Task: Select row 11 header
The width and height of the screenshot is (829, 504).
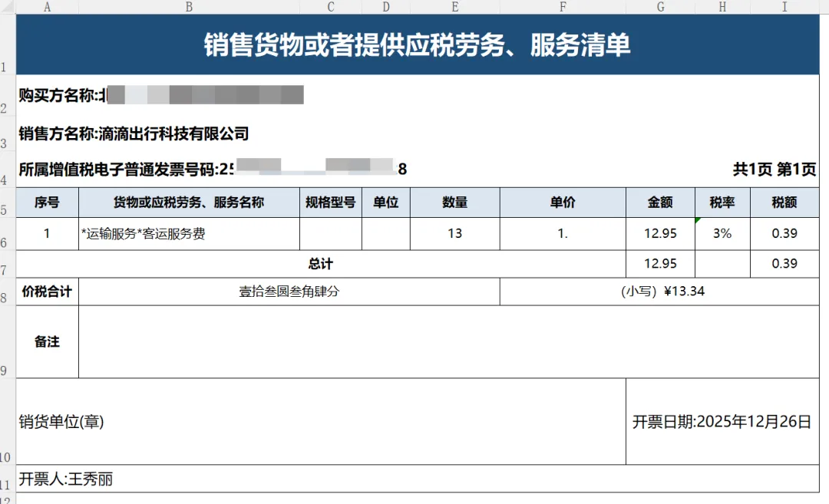Action: coord(8,479)
